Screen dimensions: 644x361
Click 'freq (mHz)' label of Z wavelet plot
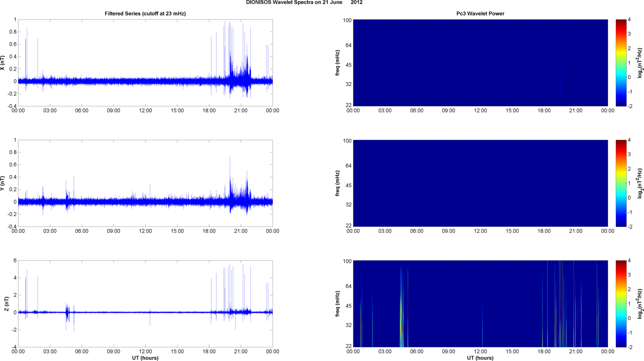[x=338, y=304]
